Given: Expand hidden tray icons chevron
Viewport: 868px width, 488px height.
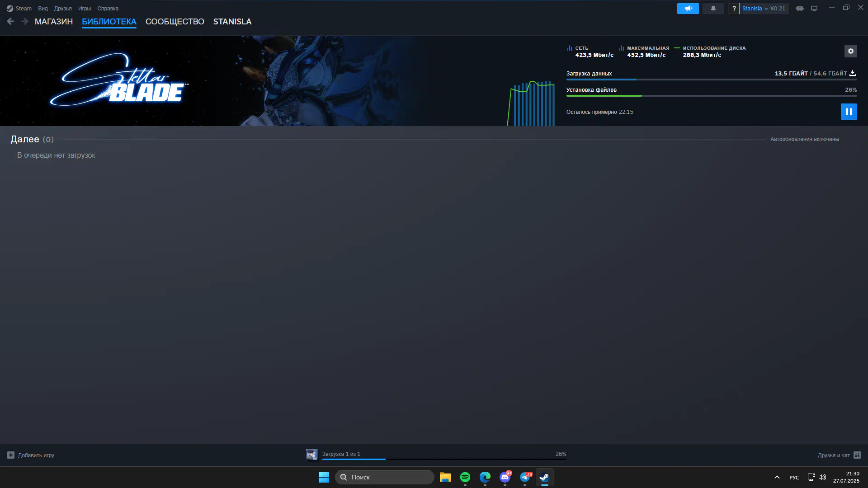Looking at the screenshot, I should [777, 477].
